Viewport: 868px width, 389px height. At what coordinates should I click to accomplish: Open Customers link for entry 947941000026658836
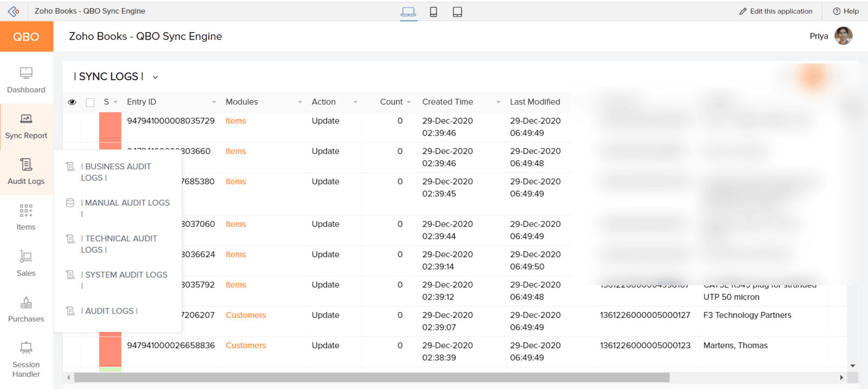246,346
